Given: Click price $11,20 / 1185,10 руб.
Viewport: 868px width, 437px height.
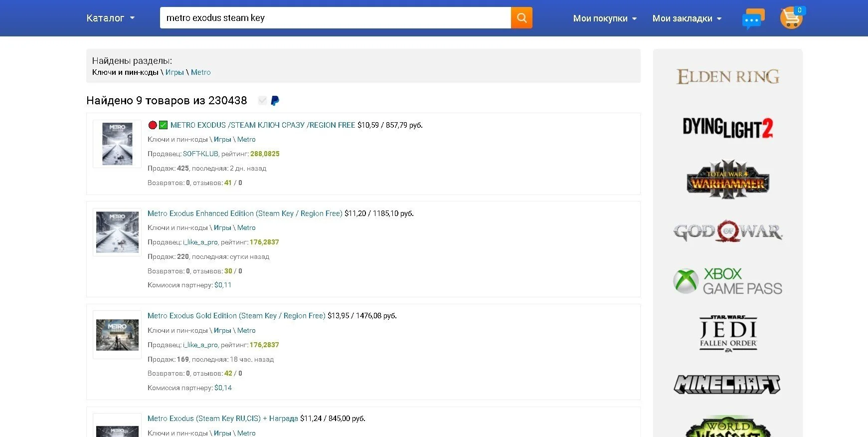Looking at the screenshot, I should click(379, 214).
